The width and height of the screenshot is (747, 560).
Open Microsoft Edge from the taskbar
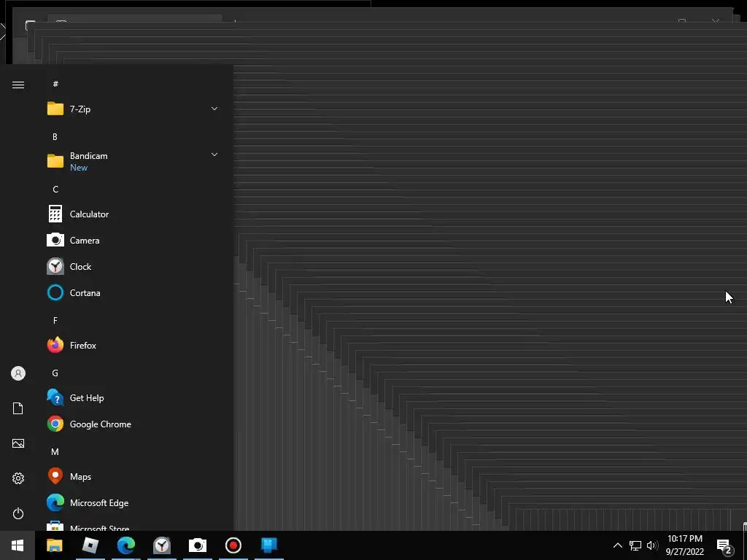(125, 545)
